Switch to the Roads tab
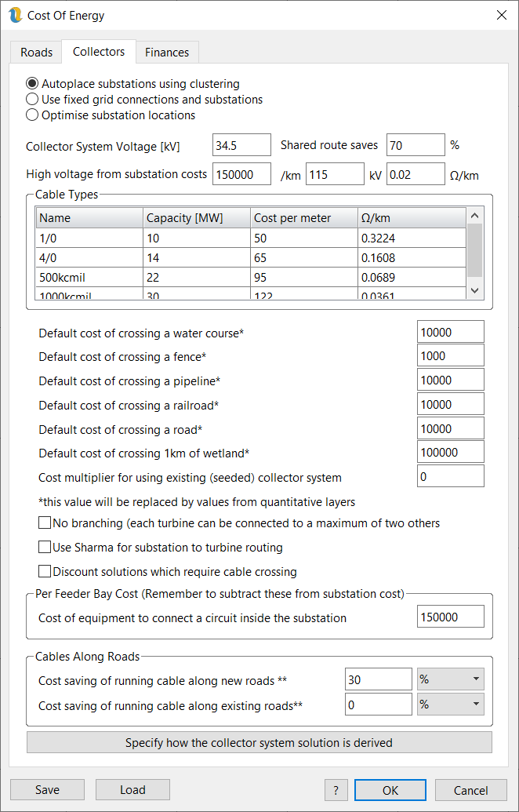 click(x=36, y=52)
